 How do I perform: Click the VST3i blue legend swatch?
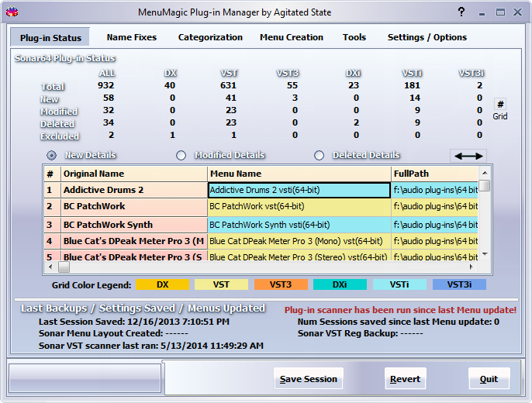click(x=459, y=284)
